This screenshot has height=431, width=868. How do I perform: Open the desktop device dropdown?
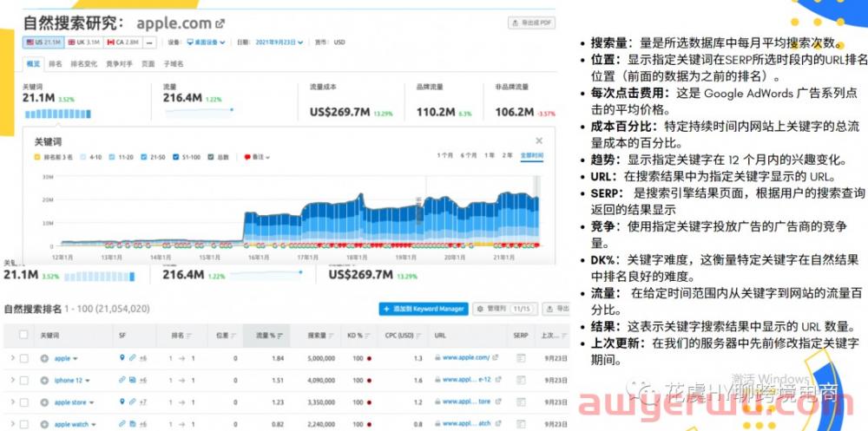click(x=206, y=42)
